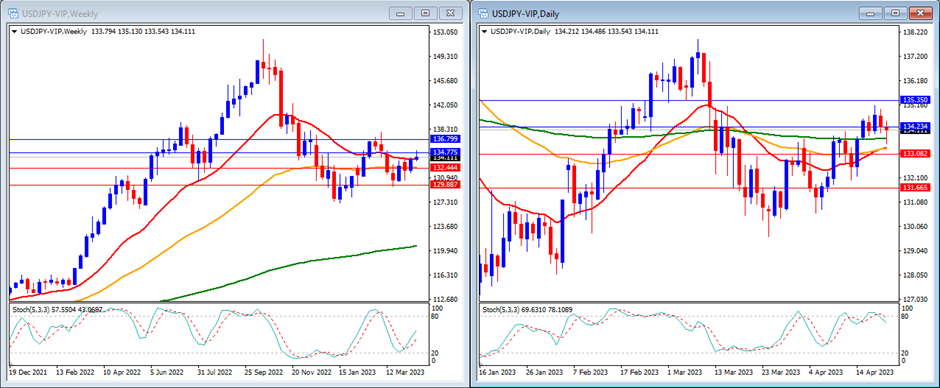This screenshot has height=388, width=940.
Task: Maximize the USDJPY-VIP,Weekly chart window
Action: pyautogui.click(x=426, y=13)
